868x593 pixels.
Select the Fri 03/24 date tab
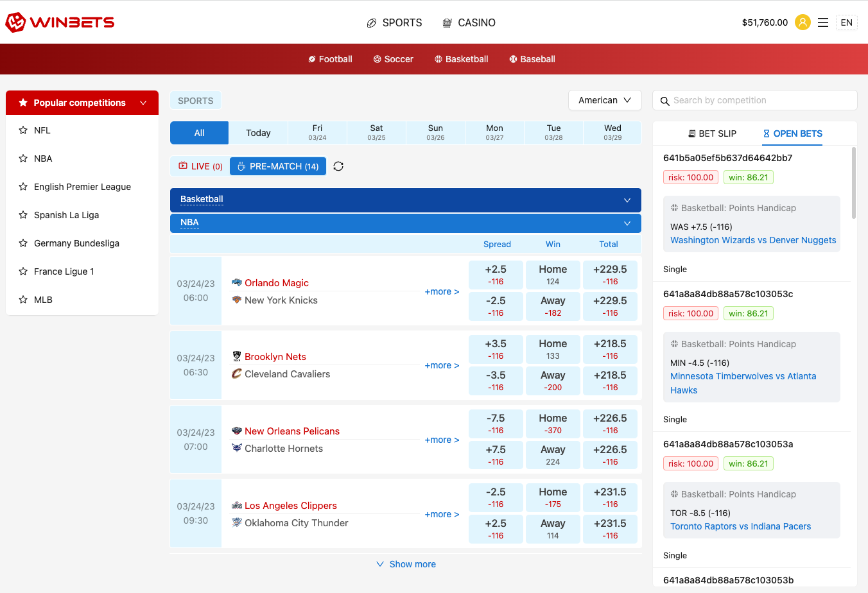click(x=317, y=133)
